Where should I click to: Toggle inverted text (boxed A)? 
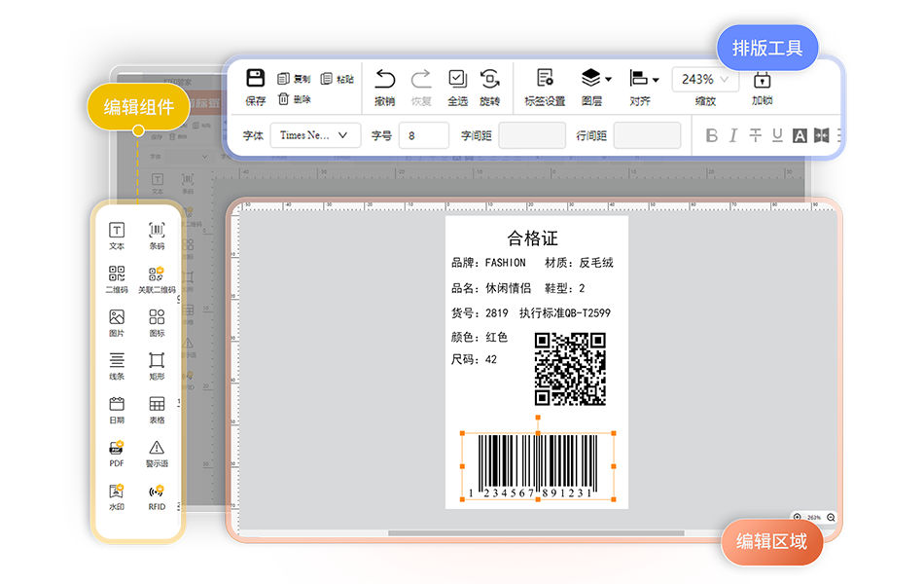click(x=800, y=135)
